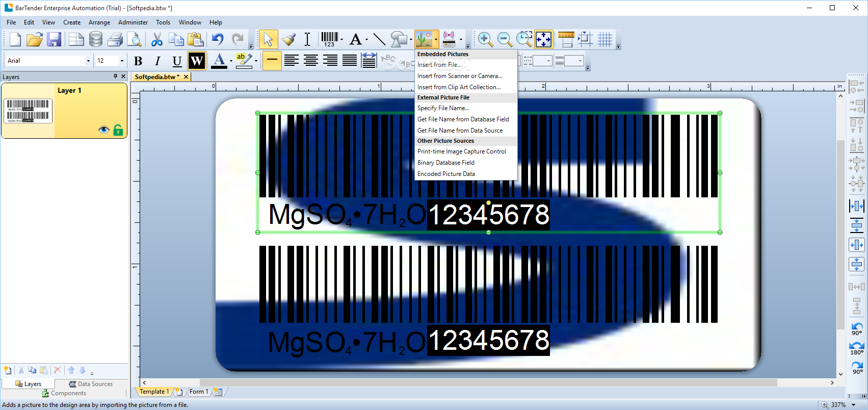The height and width of the screenshot is (410, 868).
Task: Expand barcode tool dropdown arrow
Action: pyautogui.click(x=341, y=39)
